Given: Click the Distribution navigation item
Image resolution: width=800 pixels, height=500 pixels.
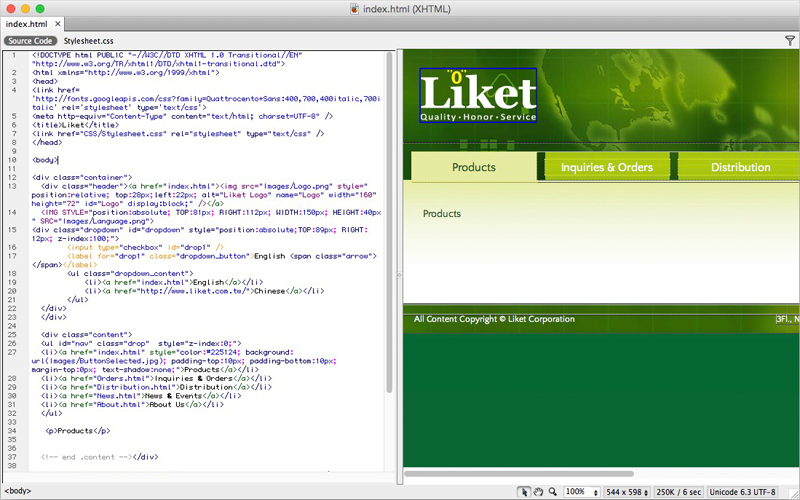Looking at the screenshot, I should [x=740, y=167].
